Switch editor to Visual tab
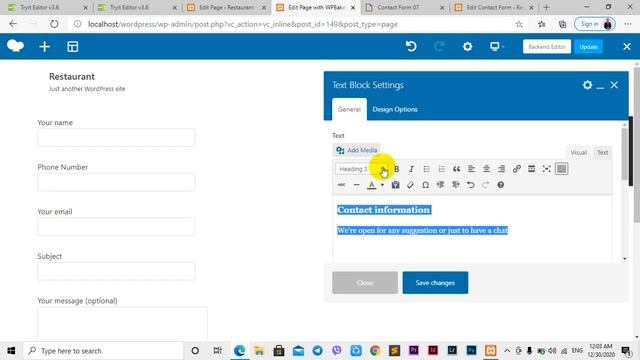 click(578, 153)
